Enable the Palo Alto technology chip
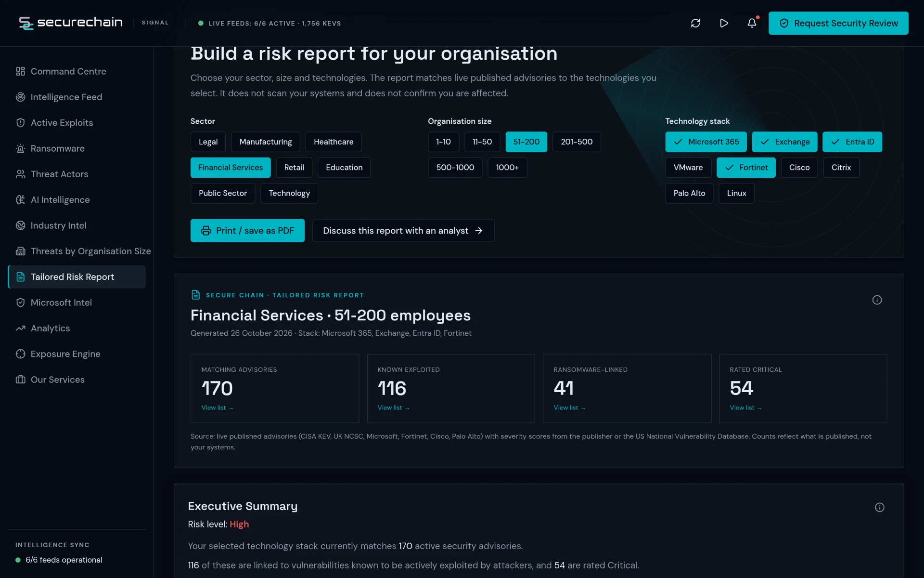The width and height of the screenshot is (924, 578). tap(689, 193)
